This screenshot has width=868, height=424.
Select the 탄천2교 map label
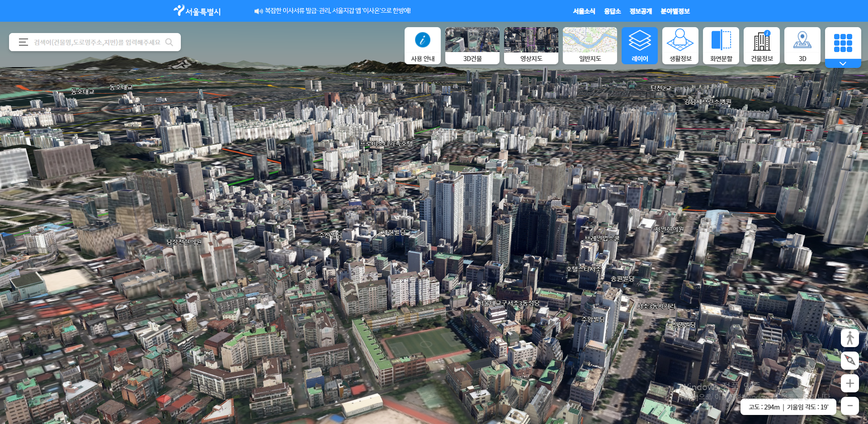[x=661, y=88]
